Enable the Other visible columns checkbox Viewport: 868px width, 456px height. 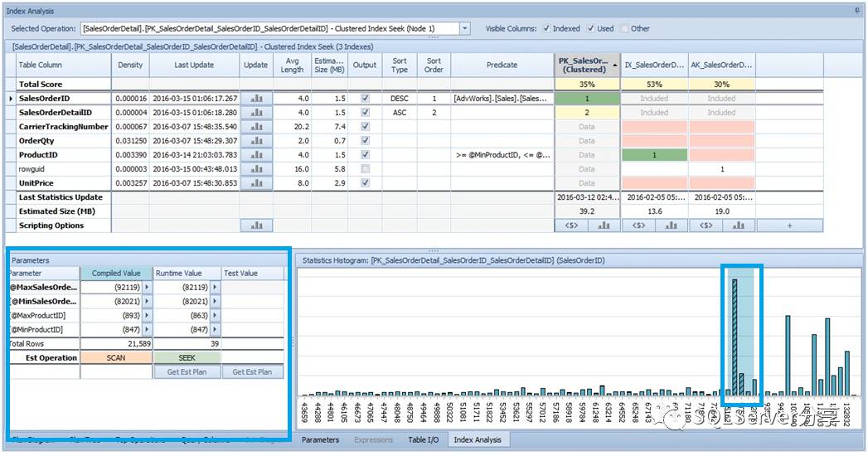click(625, 28)
